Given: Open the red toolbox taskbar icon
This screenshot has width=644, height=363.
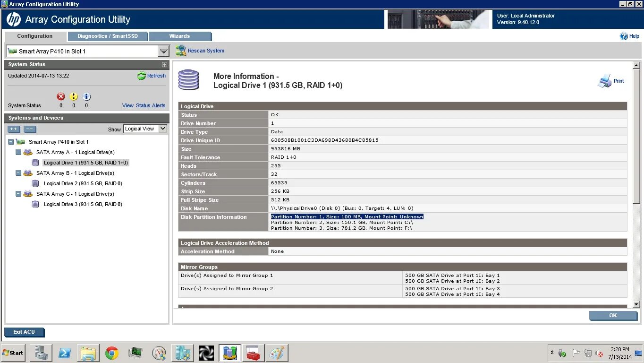Looking at the screenshot, I should click(x=254, y=353).
